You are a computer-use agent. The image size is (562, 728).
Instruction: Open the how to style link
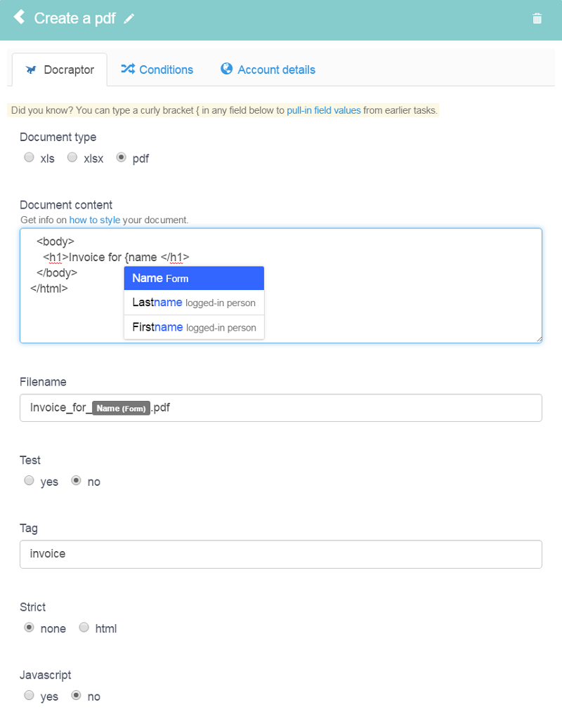[x=95, y=220]
